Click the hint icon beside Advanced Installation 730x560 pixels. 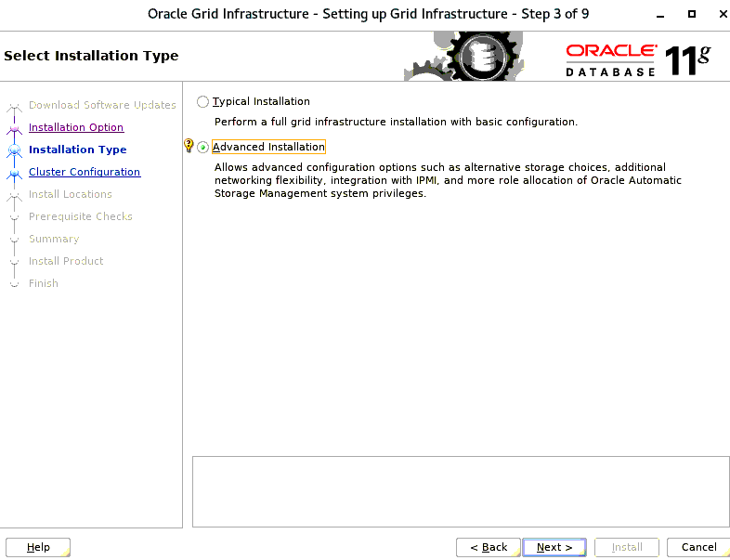click(189, 147)
